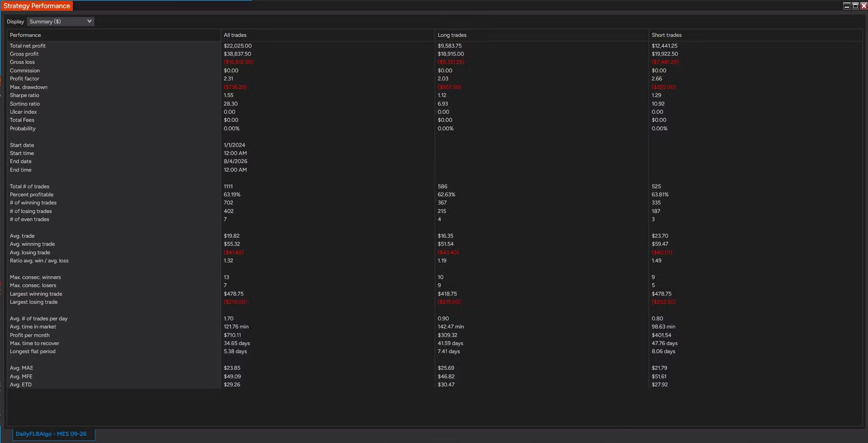
Task: Click the $418.75 long largest winning trade
Action: 447,294
